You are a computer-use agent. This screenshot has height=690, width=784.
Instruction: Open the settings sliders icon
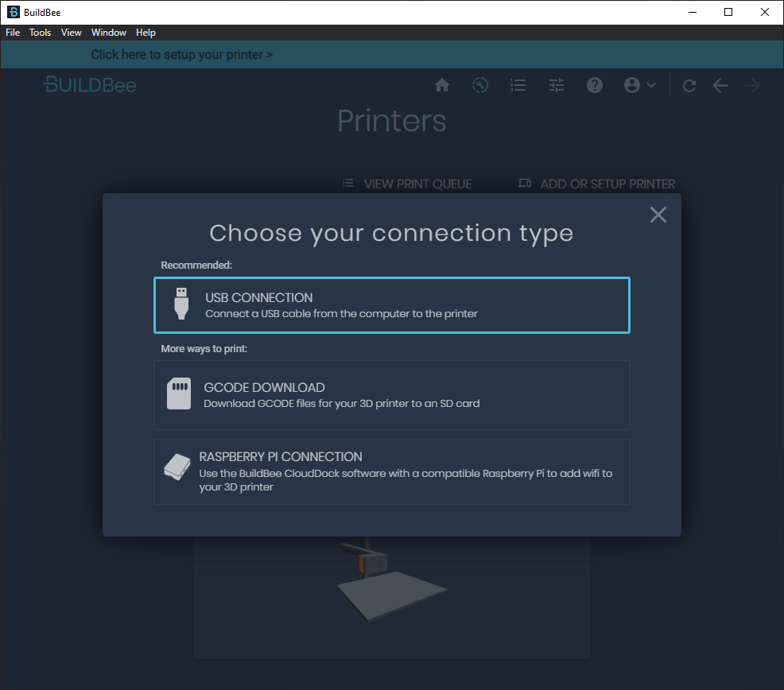click(x=557, y=85)
